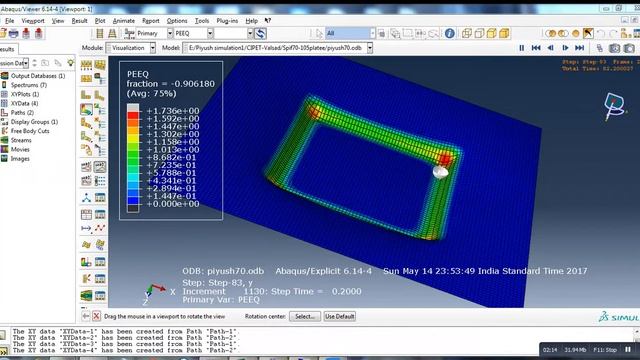Step to the next frame
The image size is (640, 360).
click(565, 48)
